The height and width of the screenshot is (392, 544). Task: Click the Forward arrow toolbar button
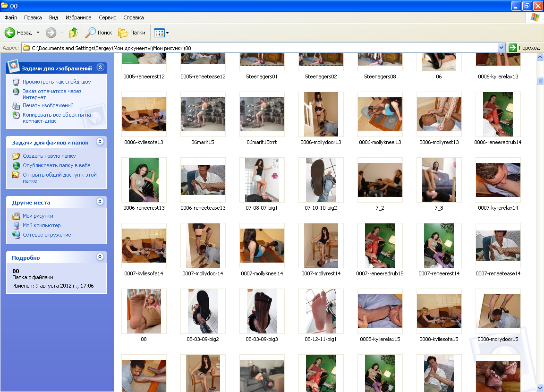(51, 33)
